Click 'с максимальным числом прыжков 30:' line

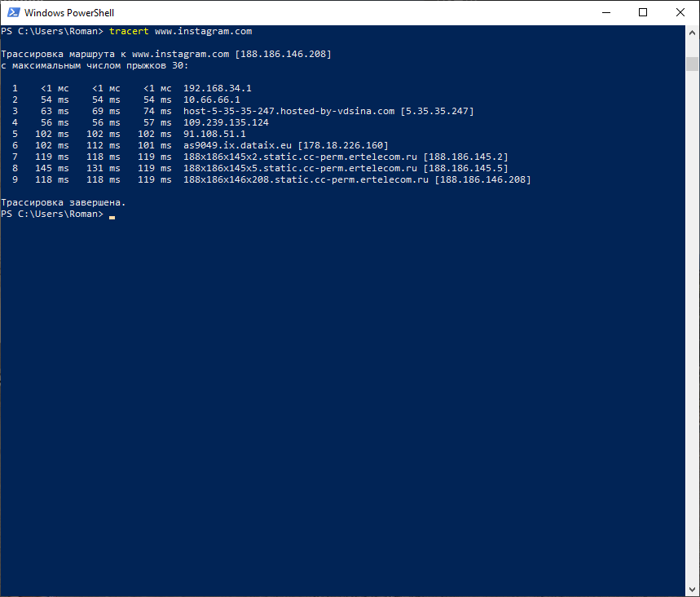[x=95, y=66]
